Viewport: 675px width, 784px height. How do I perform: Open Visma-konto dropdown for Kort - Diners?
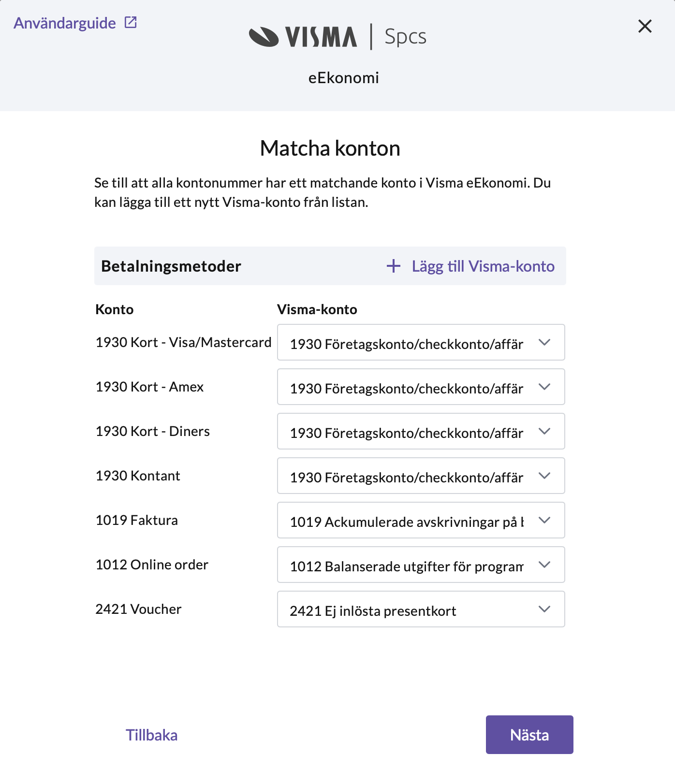pos(421,432)
